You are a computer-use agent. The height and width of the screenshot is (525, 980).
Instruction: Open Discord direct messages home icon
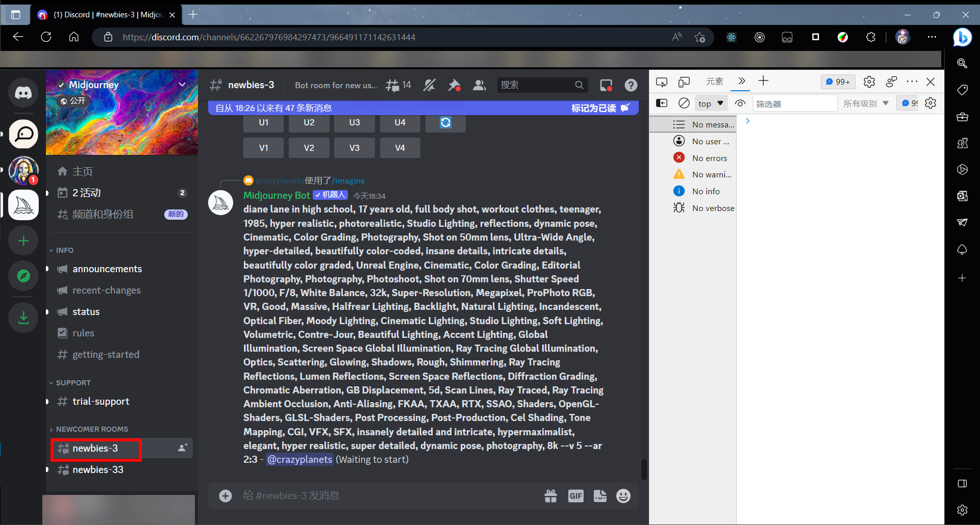point(23,93)
